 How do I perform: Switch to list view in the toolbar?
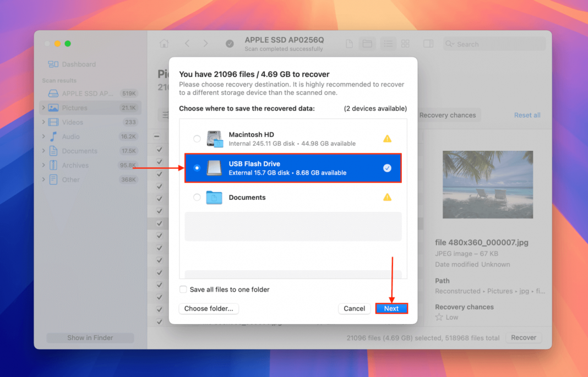pyautogui.click(x=388, y=43)
